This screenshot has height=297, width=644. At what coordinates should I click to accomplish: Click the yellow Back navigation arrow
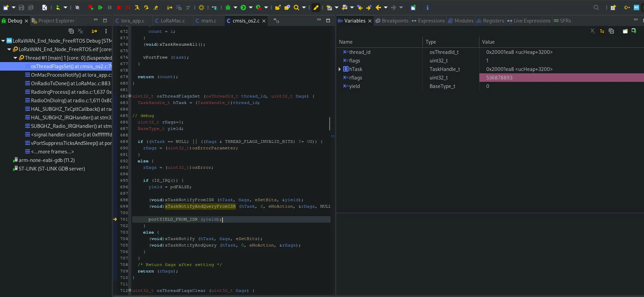click(x=378, y=7)
